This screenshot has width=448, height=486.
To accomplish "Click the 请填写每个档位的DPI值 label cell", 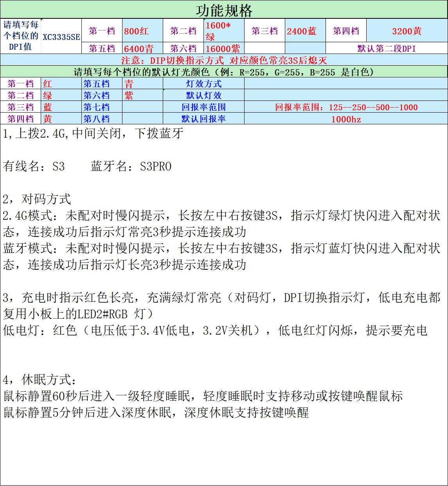I will (20, 36).
